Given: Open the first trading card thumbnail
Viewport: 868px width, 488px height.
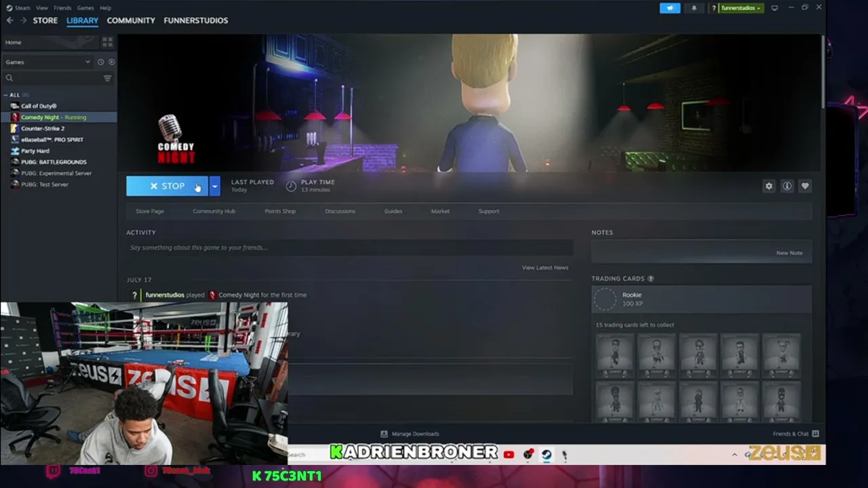Looking at the screenshot, I should point(615,356).
